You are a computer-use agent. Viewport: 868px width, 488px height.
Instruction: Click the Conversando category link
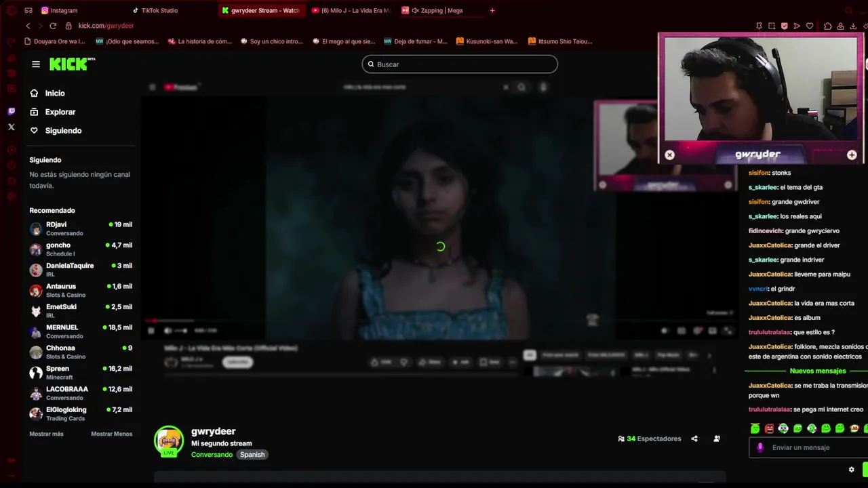[212, 455]
